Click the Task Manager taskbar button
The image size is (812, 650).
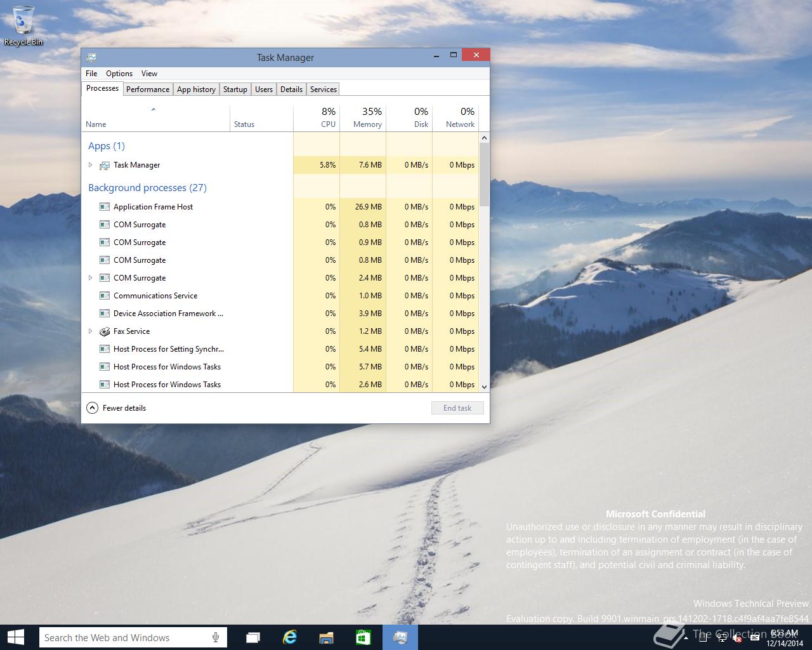click(400, 637)
